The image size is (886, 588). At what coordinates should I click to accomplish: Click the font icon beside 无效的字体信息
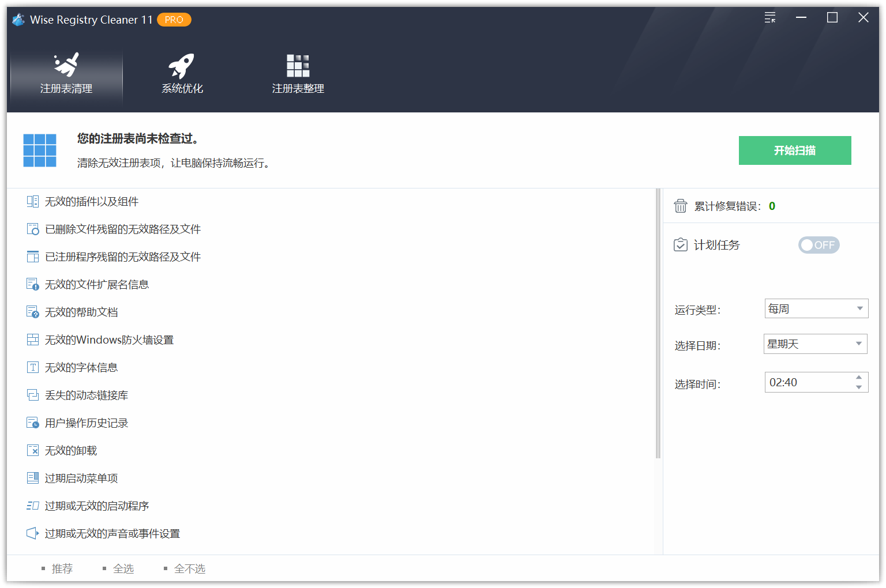[33, 368]
